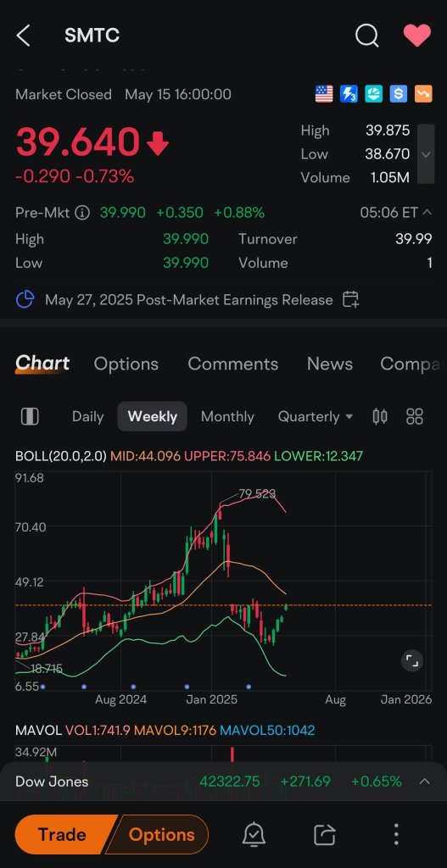Add earnings release to calendar icon
This screenshot has height=868, width=447.
(350, 299)
